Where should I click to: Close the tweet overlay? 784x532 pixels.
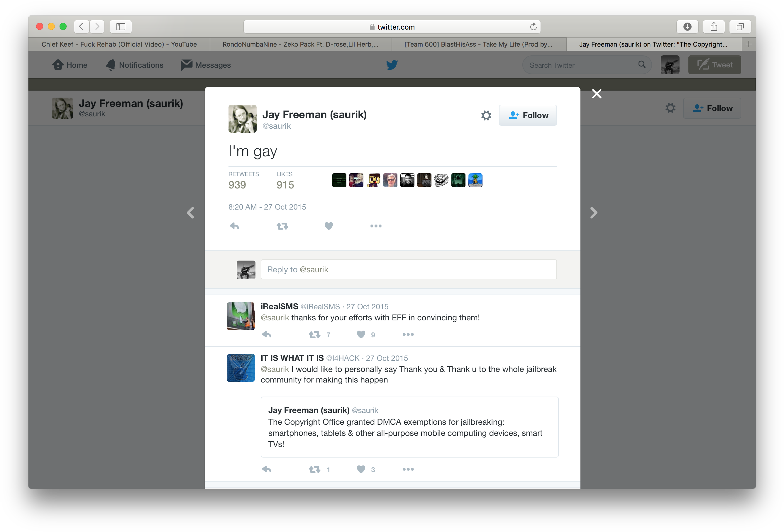[x=597, y=94]
